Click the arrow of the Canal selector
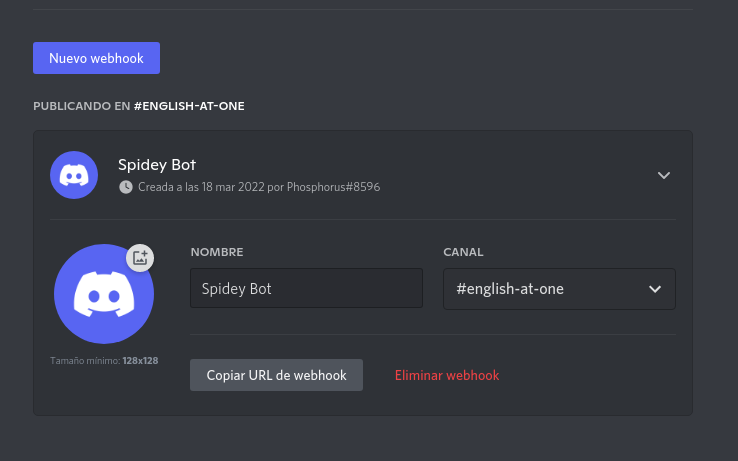 [x=655, y=289]
